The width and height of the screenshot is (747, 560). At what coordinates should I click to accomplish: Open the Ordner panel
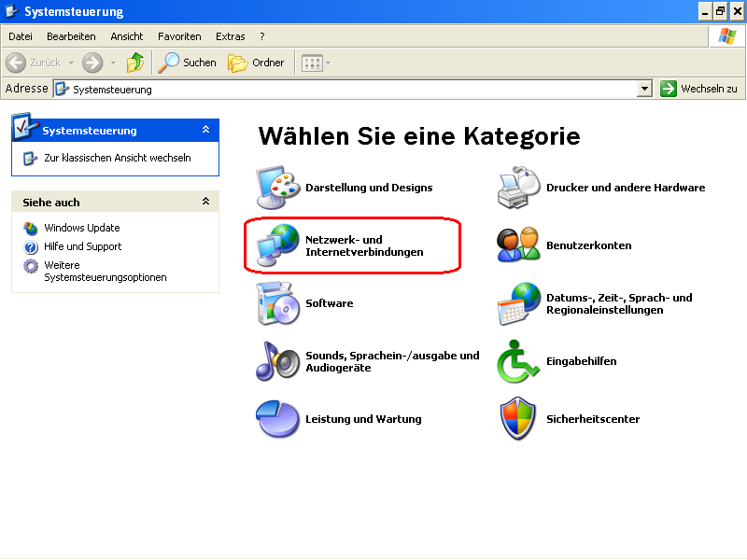coord(257,63)
